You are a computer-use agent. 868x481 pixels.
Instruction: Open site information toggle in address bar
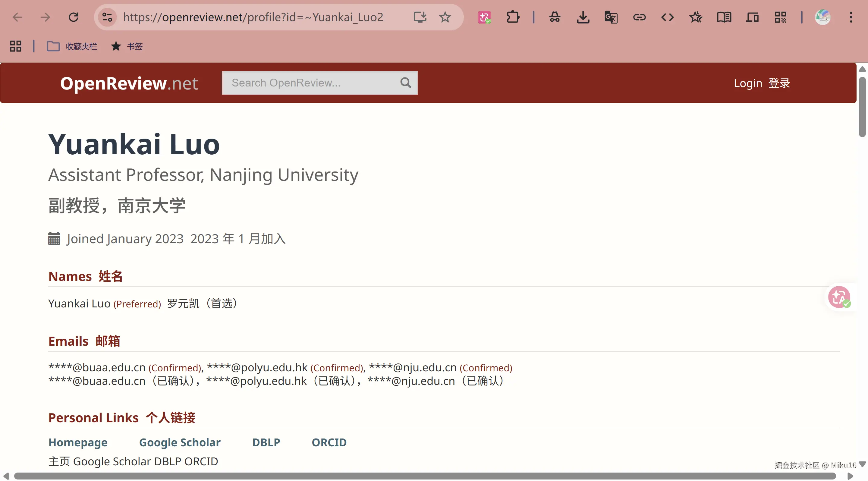pos(107,17)
